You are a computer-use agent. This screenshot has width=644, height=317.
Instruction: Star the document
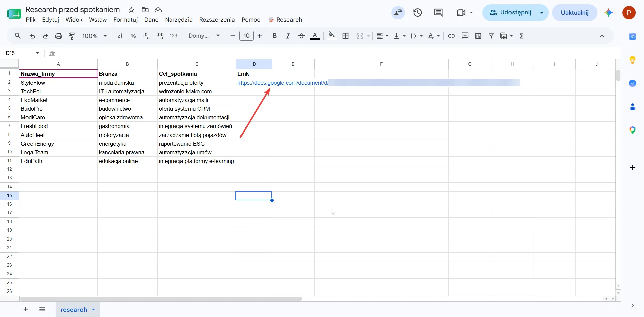point(131,10)
